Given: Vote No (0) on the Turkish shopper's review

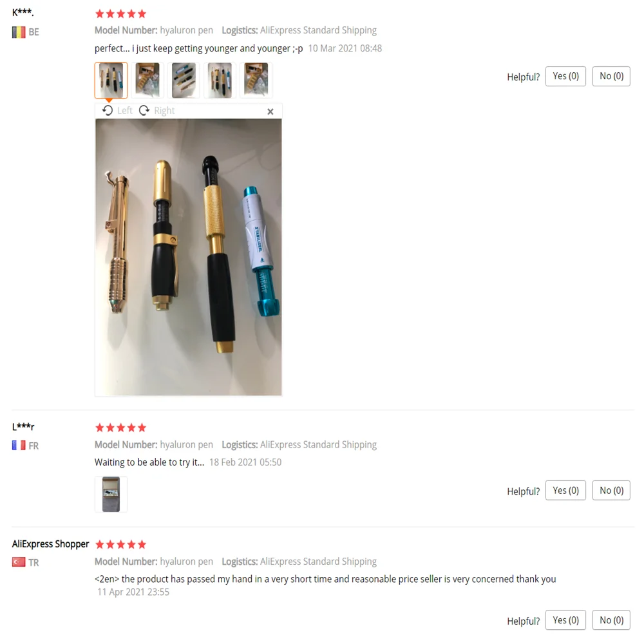Looking at the screenshot, I should click(x=611, y=620).
